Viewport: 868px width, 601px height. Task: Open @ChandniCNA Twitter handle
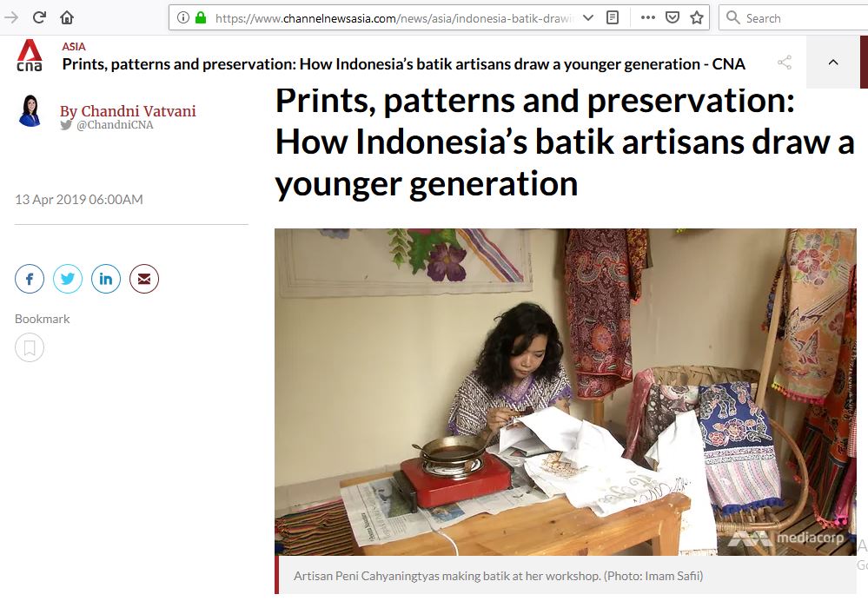tap(115, 125)
